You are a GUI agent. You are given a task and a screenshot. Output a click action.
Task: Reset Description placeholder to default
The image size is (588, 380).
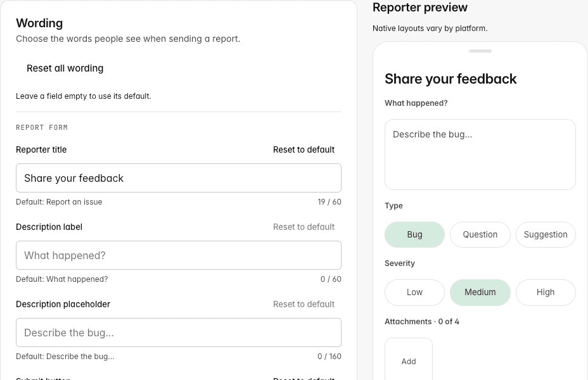tap(304, 304)
